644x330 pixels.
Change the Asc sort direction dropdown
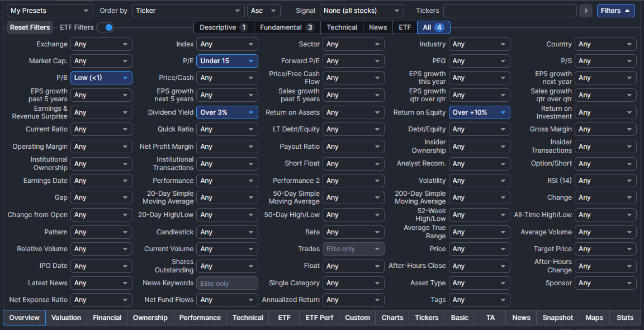tap(264, 11)
